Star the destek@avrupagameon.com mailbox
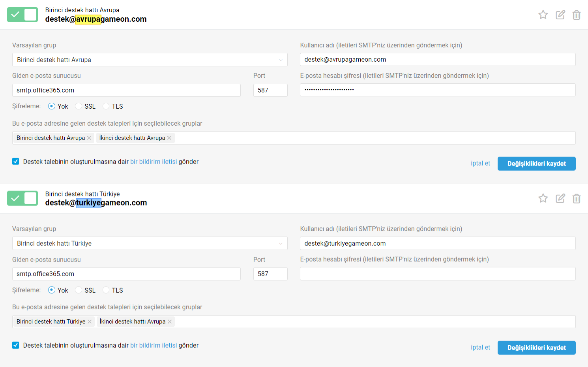Image resolution: width=588 pixels, height=367 pixels. click(543, 15)
